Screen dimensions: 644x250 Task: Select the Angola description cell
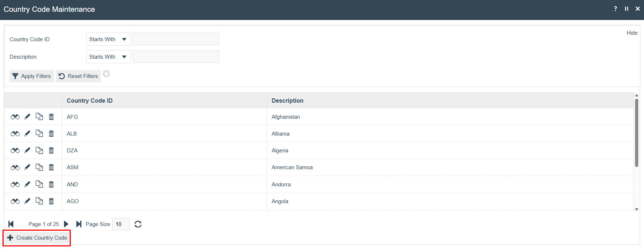point(450,201)
